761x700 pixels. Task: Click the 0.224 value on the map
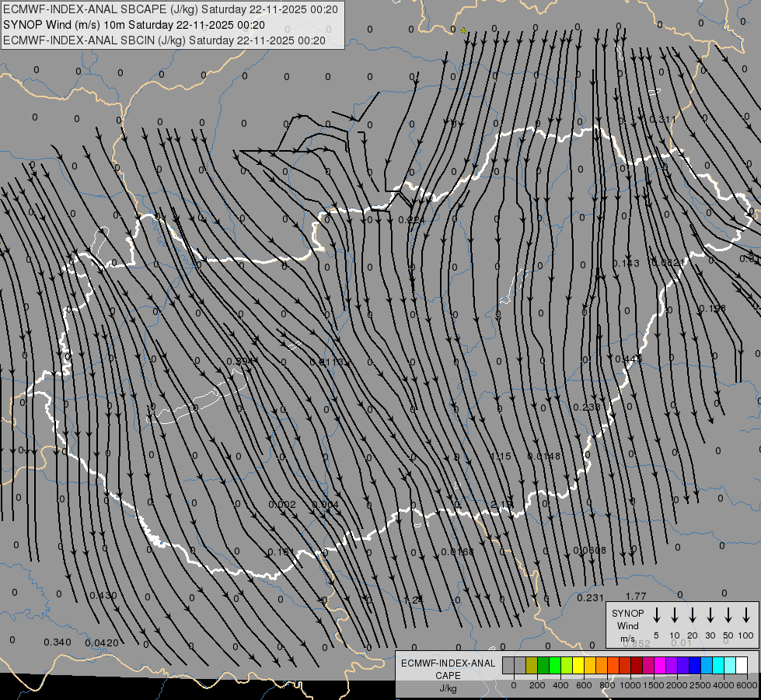coord(411,220)
